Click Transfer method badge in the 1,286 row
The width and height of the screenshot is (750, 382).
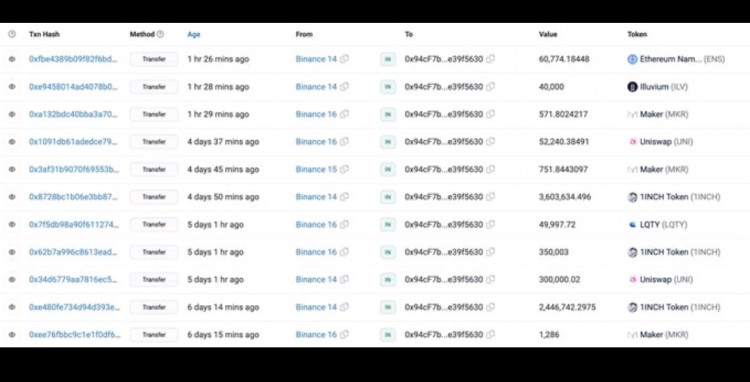click(x=154, y=335)
